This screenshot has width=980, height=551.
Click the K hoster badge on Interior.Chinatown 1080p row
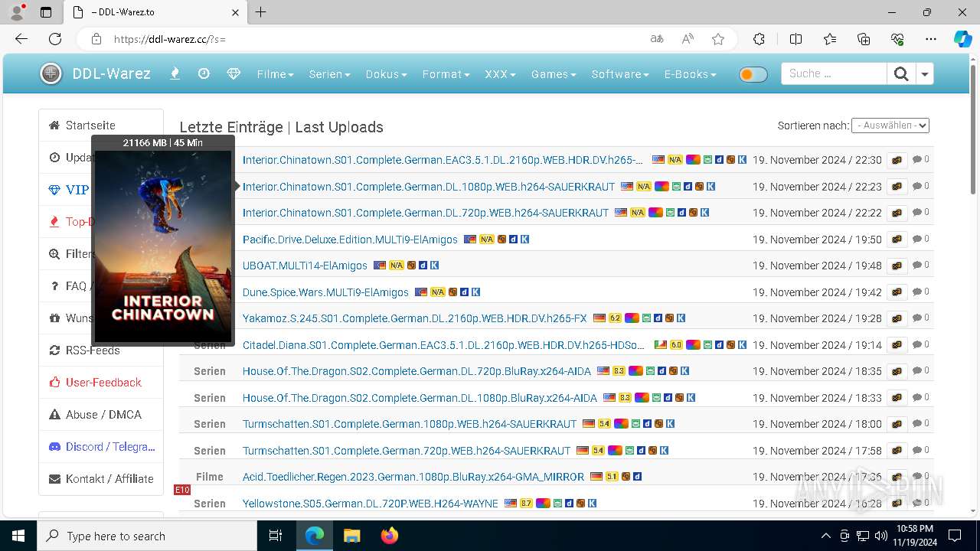click(710, 187)
